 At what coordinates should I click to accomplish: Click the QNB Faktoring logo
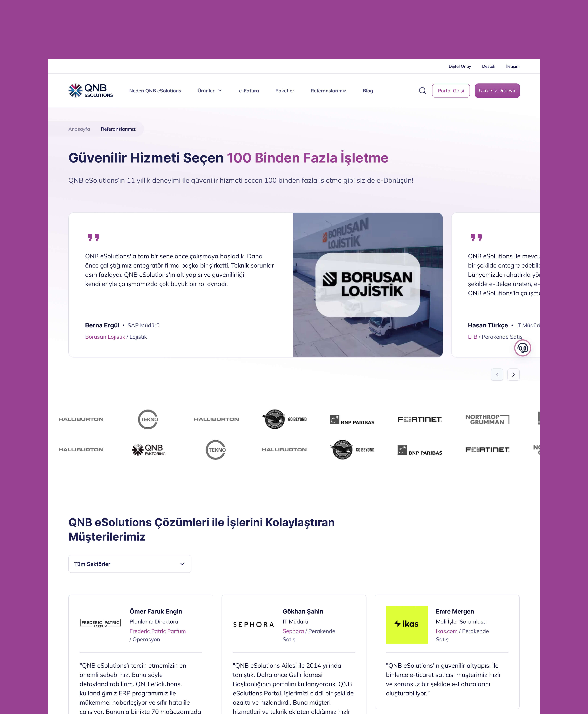(149, 450)
